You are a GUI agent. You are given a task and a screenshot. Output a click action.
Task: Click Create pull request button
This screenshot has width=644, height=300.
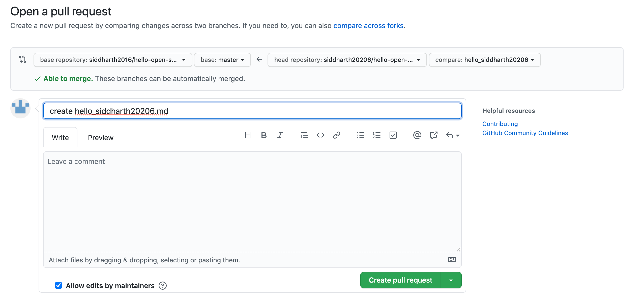click(400, 280)
